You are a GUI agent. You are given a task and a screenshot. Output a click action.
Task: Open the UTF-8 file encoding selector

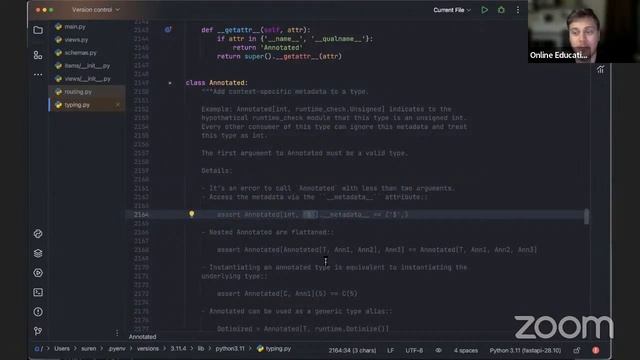pyautogui.click(x=414, y=350)
